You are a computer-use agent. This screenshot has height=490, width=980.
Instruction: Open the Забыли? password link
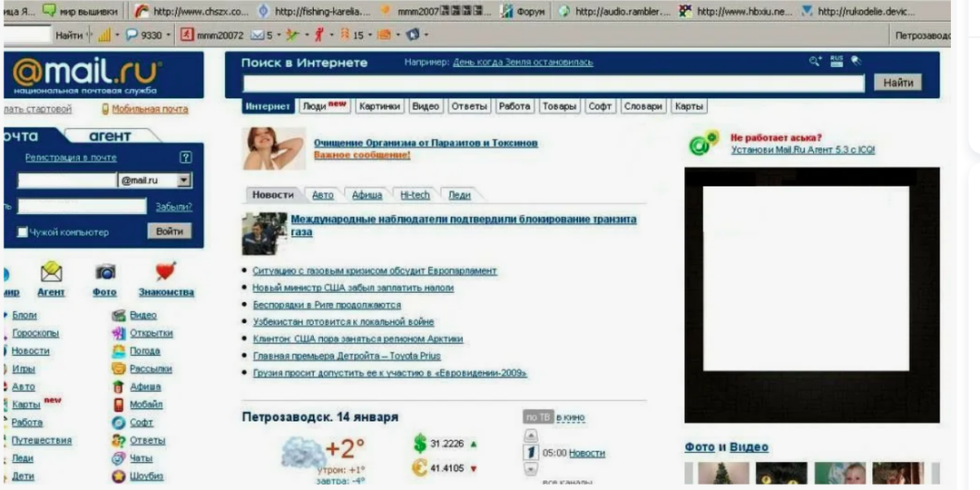tap(173, 207)
